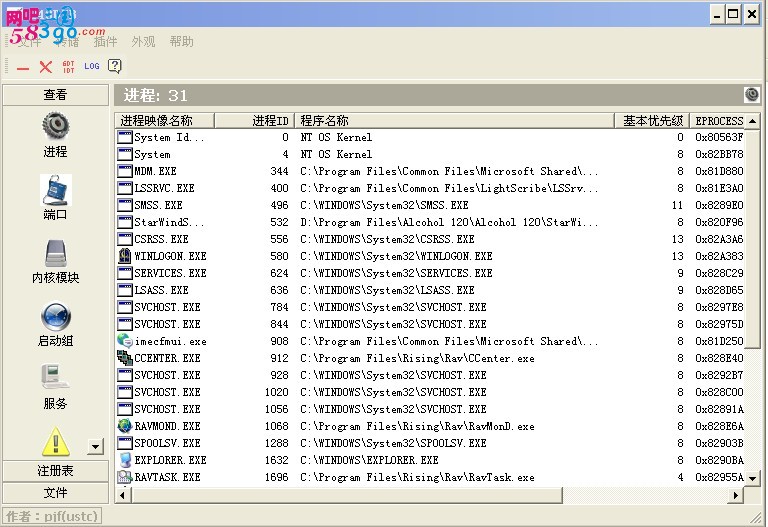This screenshot has width=768, height=527.
Task: Click the RAVTASK.EXE process icon
Action: 125,477
